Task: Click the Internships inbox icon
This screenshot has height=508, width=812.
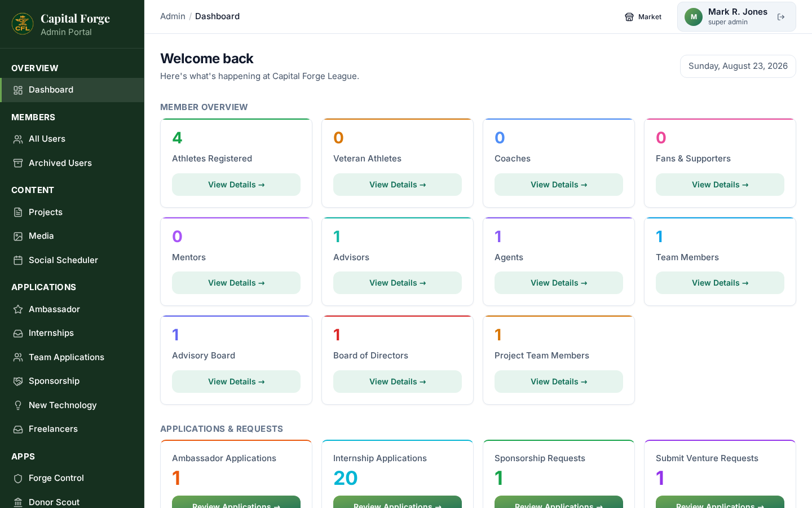Action: click(18, 334)
